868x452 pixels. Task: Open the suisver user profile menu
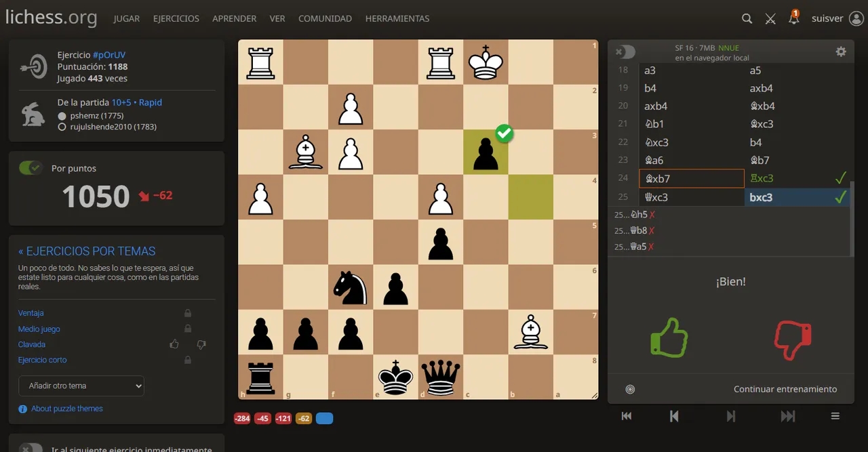(837, 19)
